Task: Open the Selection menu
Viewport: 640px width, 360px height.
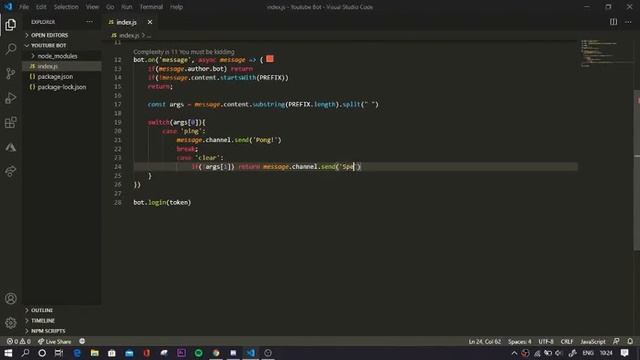Action: [66, 7]
